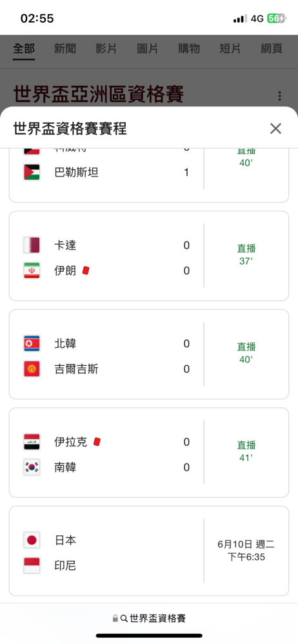Open the 購物 tab
The height and width of the screenshot is (644, 298).
tap(189, 48)
